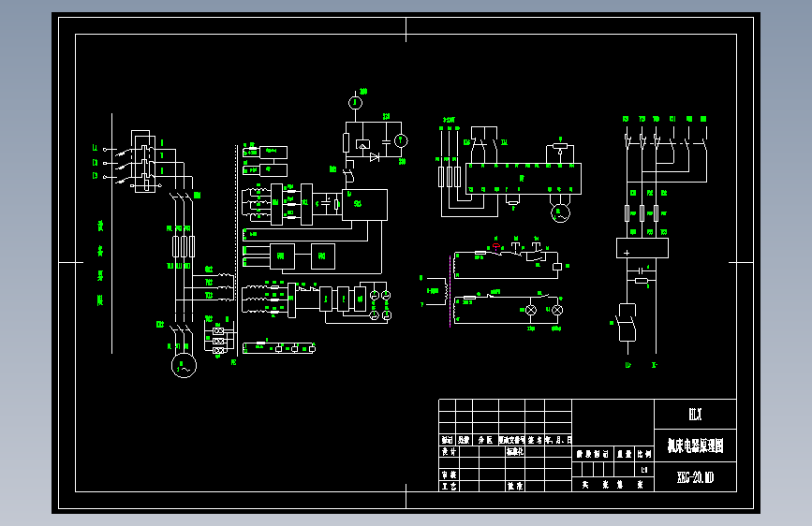The height and width of the screenshot is (526, 812).
Task: Select the 标准化 cell label
Action: point(515,451)
